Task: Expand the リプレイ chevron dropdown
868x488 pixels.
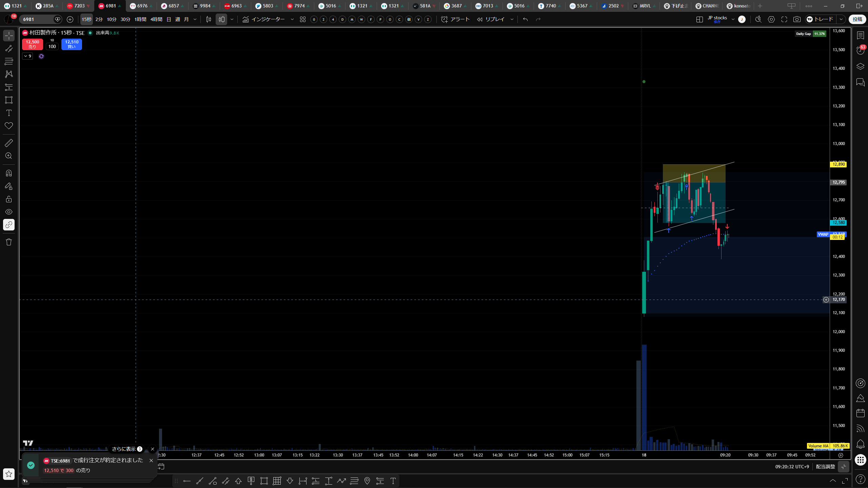Action: coord(512,20)
